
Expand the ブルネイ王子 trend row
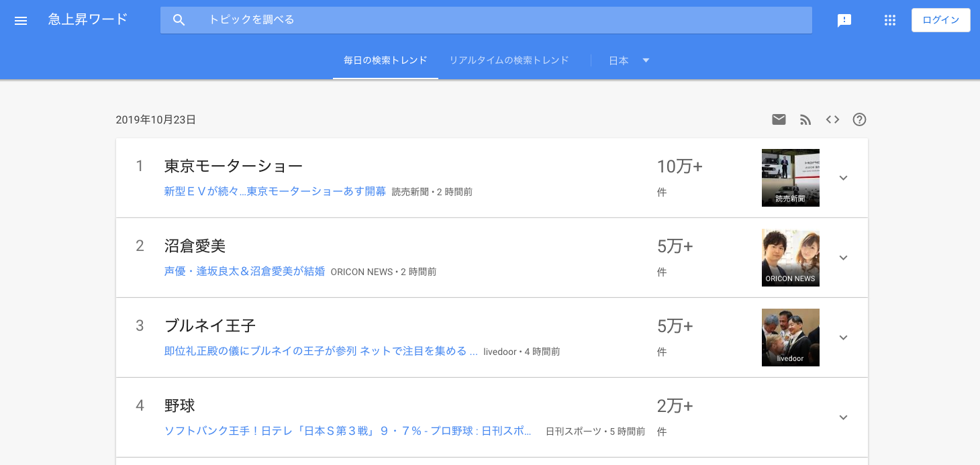point(844,338)
